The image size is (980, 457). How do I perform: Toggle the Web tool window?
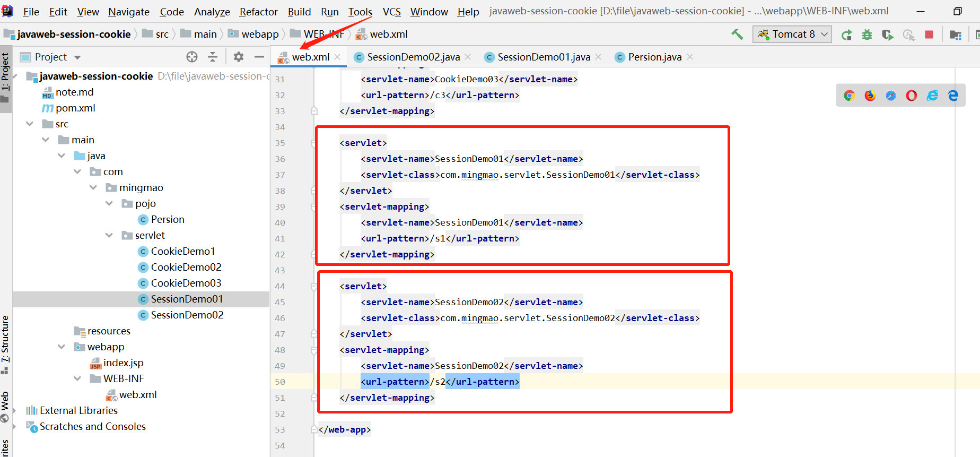[5, 407]
